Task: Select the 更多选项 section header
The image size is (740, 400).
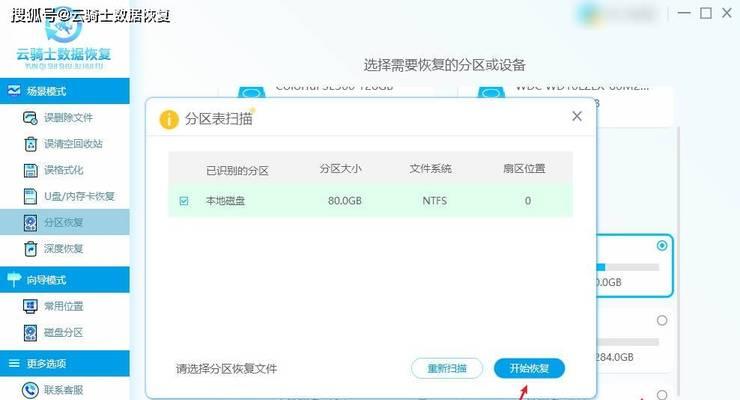Action: pos(65,363)
